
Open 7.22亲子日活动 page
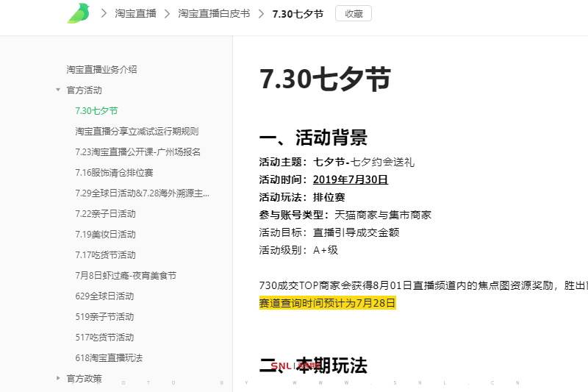pos(105,214)
